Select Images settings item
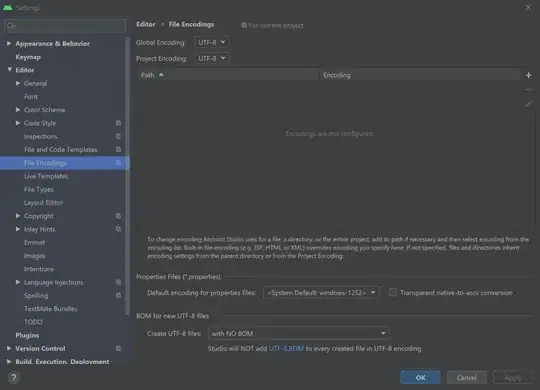540x390 pixels. click(34, 256)
